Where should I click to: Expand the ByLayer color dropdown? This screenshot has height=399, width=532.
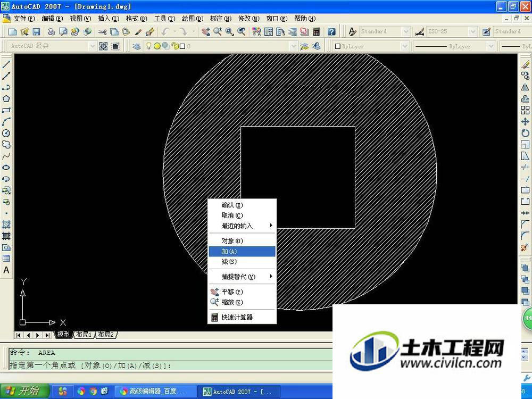(405, 46)
